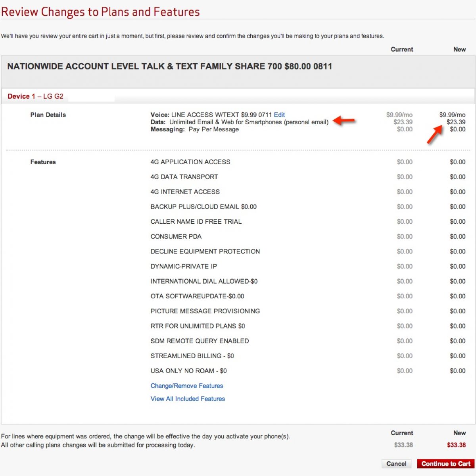Click the Plan Details label

(x=48, y=115)
